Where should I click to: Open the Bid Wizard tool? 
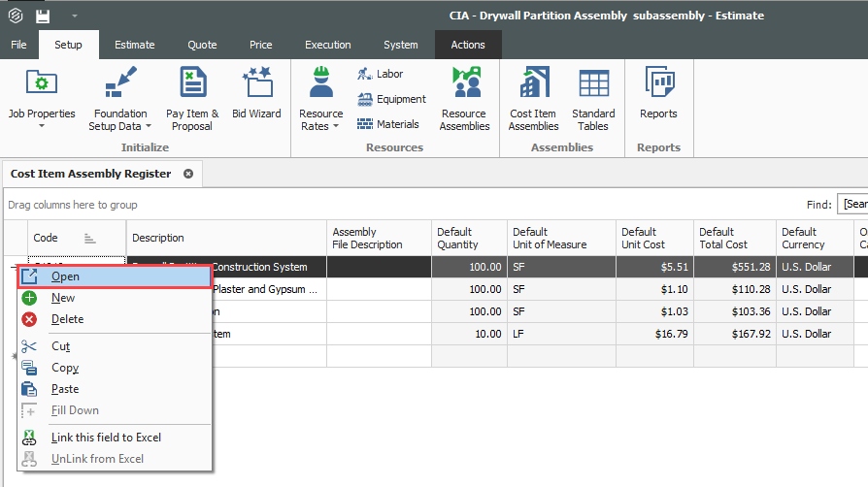(x=256, y=97)
